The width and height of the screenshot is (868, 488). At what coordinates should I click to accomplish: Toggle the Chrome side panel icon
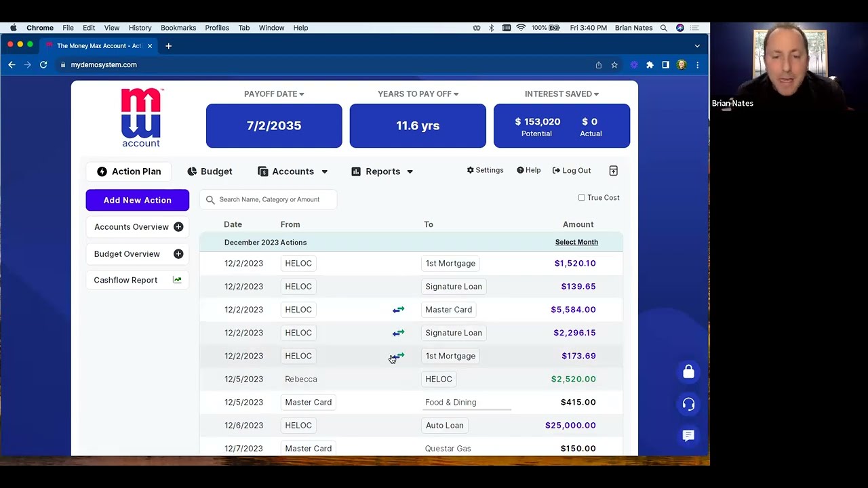coord(666,65)
